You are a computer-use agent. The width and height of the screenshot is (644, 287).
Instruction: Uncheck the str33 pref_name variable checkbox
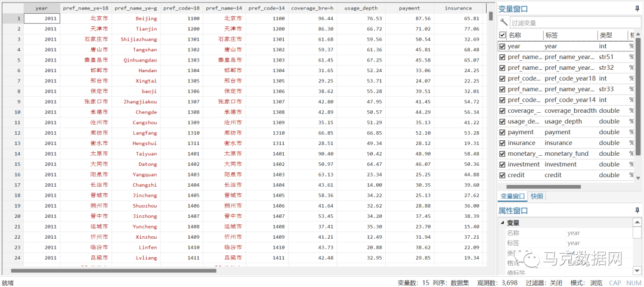coord(502,90)
